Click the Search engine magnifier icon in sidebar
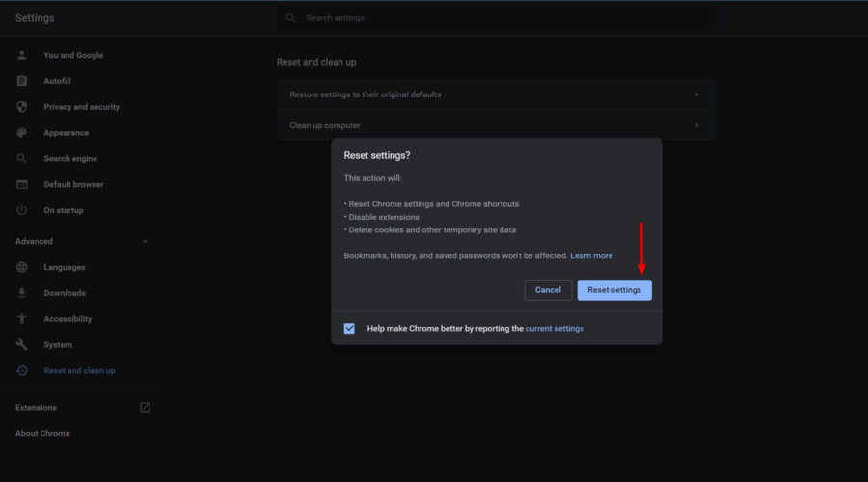 (21, 159)
